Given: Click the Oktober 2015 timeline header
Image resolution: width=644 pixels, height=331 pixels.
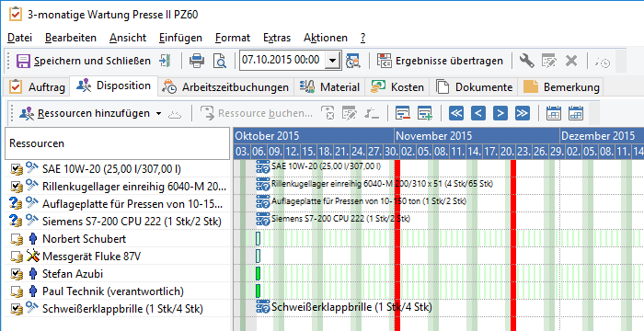Looking at the screenshot, I should point(314,136).
